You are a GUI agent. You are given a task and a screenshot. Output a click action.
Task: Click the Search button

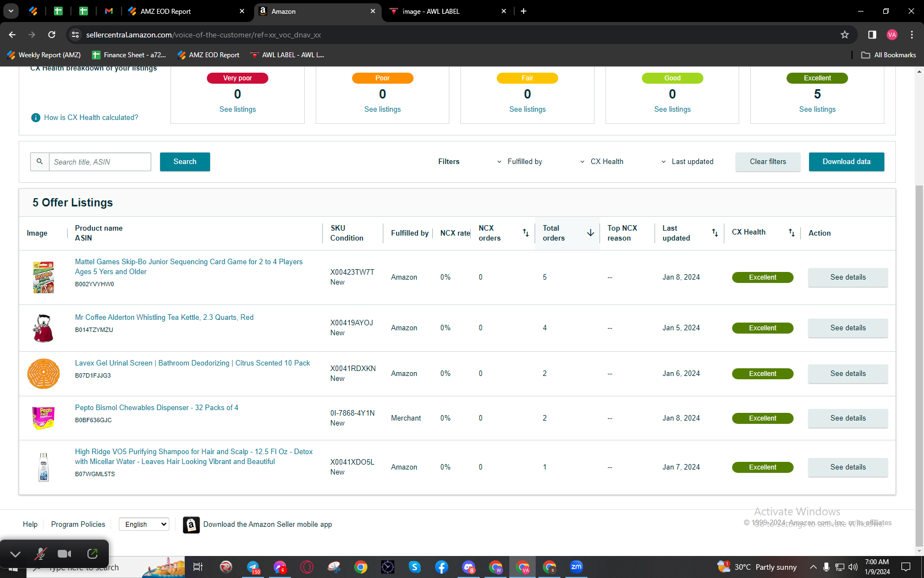click(x=185, y=162)
